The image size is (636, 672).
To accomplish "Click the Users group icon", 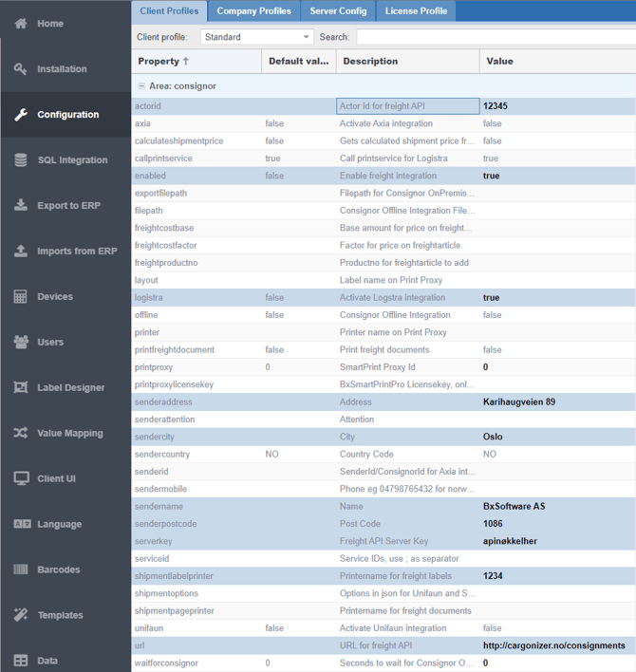I will 21,342.
